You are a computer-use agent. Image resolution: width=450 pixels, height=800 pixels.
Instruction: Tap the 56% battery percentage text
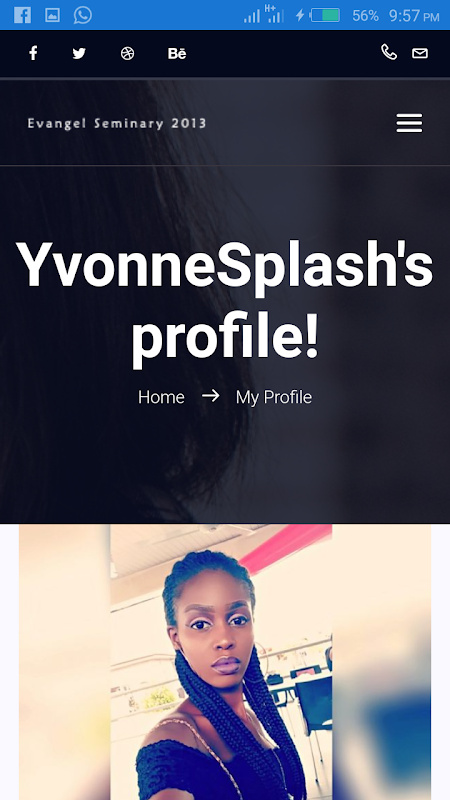pos(365,16)
